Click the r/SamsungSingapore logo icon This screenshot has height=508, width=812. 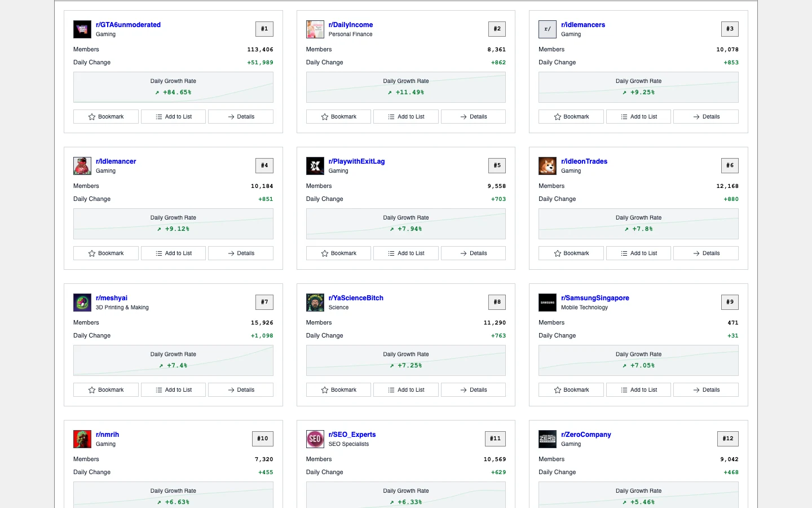pyautogui.click(x=548, y=302)
